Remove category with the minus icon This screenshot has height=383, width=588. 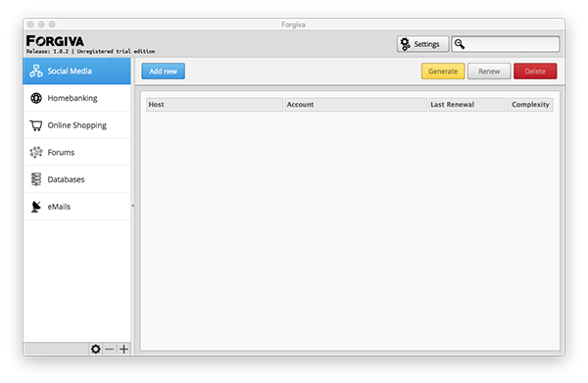[x=110, y=350]
